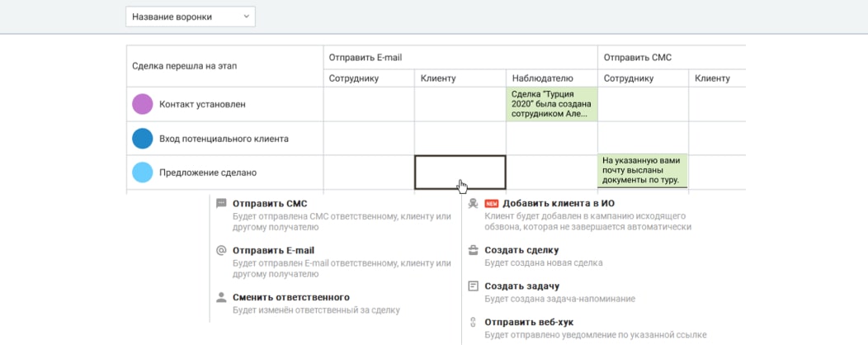868x345 pixels.
Task: Click the purple Контакт установлен stage circle
Action: coord(143,104)
